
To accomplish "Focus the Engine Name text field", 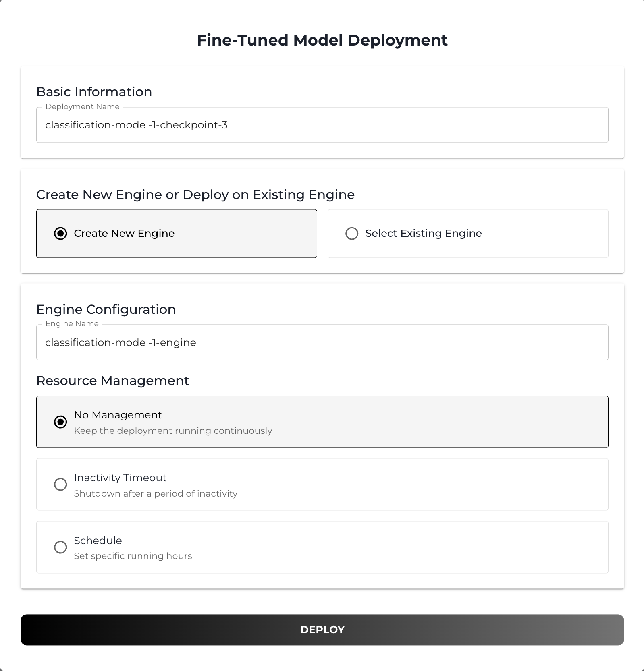I will point(322,342).
